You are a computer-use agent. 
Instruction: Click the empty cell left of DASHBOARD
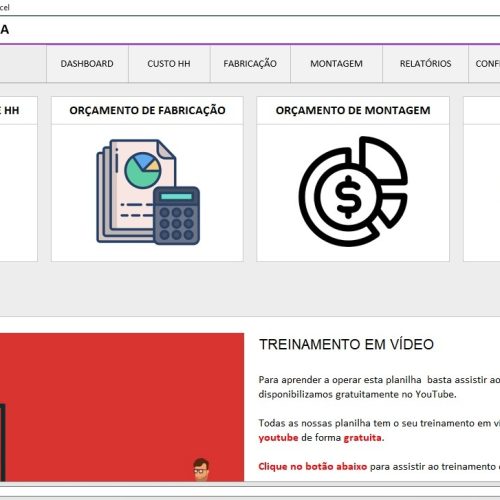tap(23, 63)
